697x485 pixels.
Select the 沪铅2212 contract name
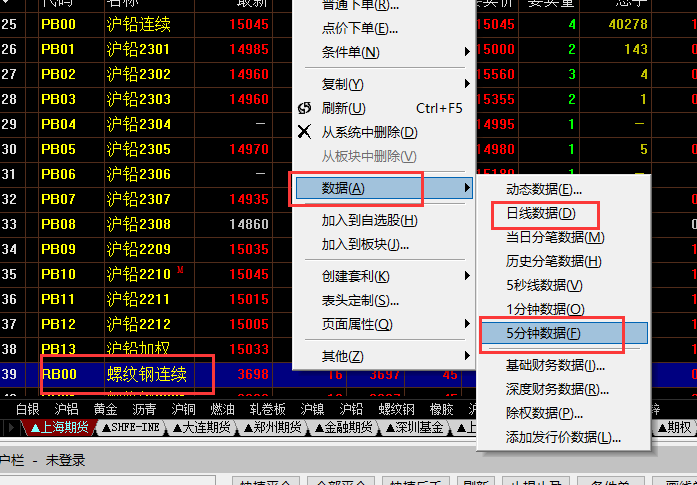point(139,324)
